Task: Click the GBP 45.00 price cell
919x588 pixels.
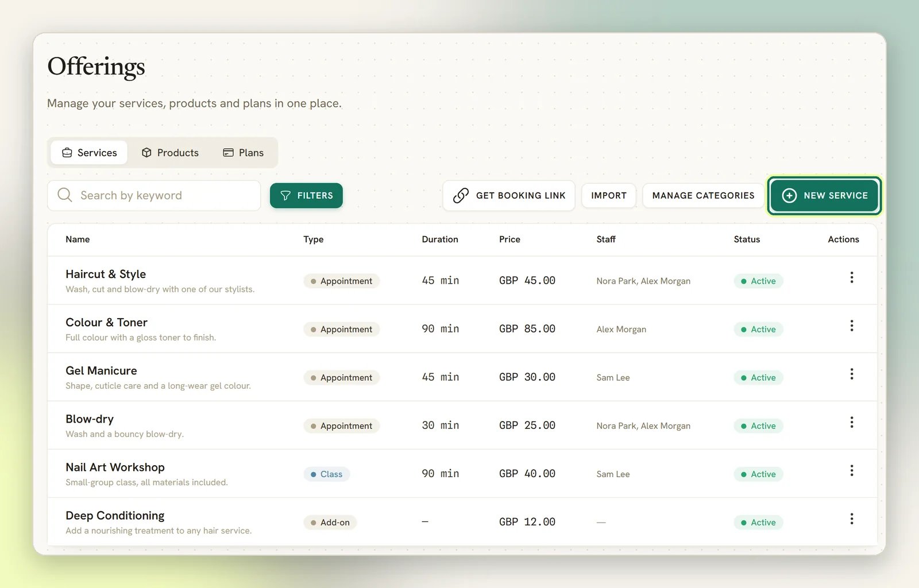Action: click(527, 281)
